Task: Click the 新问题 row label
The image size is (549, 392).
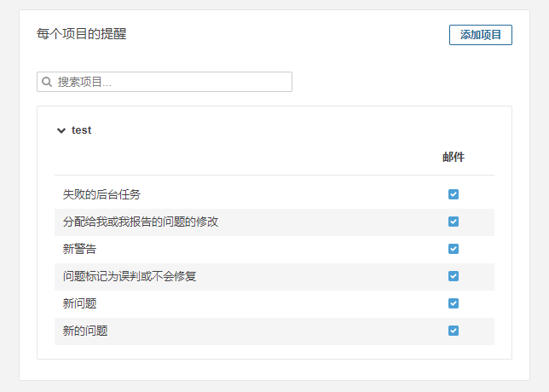Action: [79, 303]
